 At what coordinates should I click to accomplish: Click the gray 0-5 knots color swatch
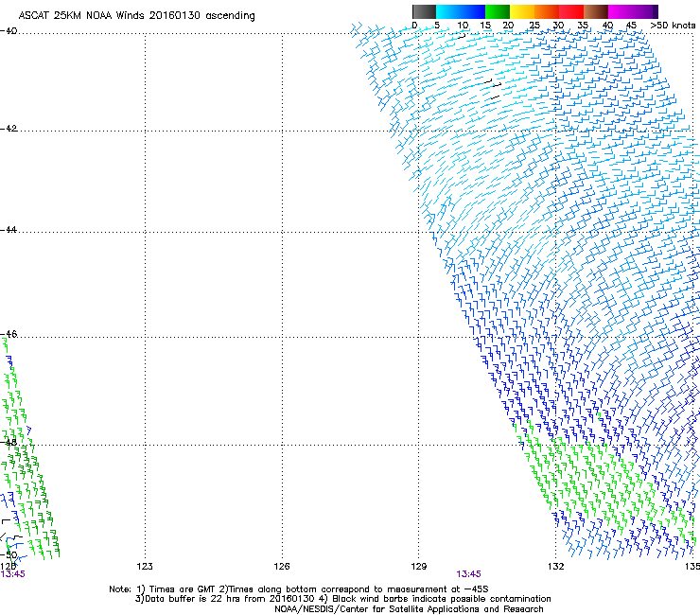coord(424,11)
